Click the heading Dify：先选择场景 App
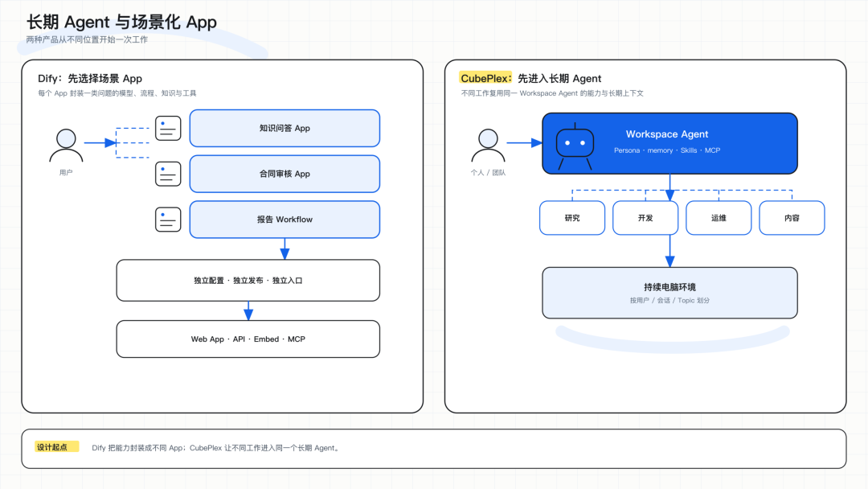This screenshot has height=489, width=868. 90,79
